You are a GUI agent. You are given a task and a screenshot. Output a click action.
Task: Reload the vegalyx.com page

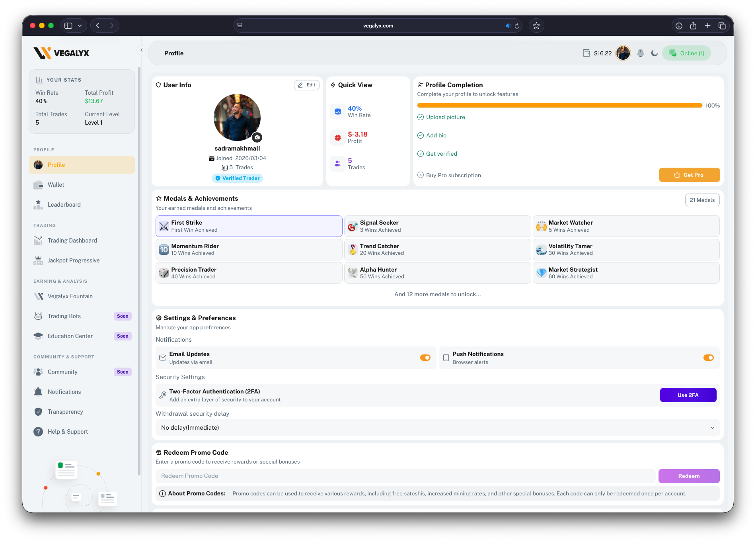click(x=517, y=26)
